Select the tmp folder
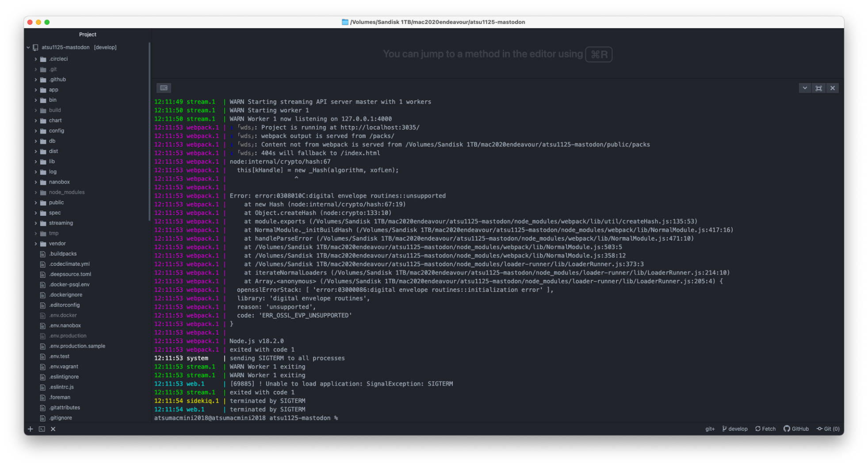 click(x=54, y=233)
